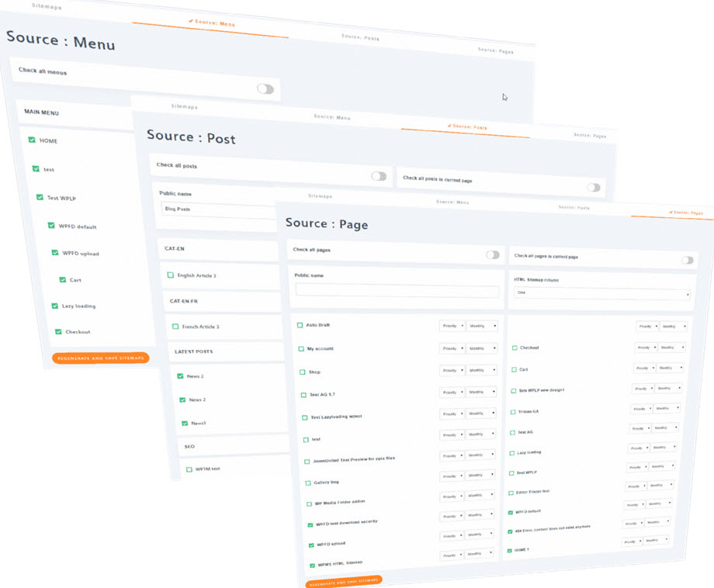The height and width of the screenshot is (588, 714).
Task: Uncheck the WPFD default menu item checkbox
Action: 51,226
